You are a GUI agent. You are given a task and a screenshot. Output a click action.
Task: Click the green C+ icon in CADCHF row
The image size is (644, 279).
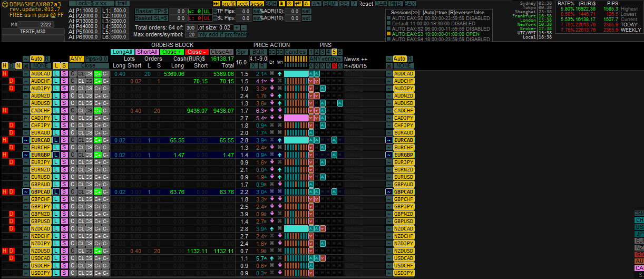pyautogui.click(x=97, y=111)
